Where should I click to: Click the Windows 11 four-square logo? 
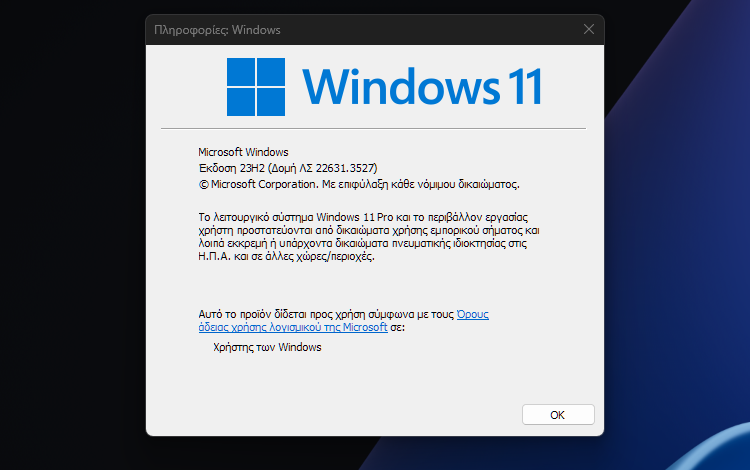(256, 87)
